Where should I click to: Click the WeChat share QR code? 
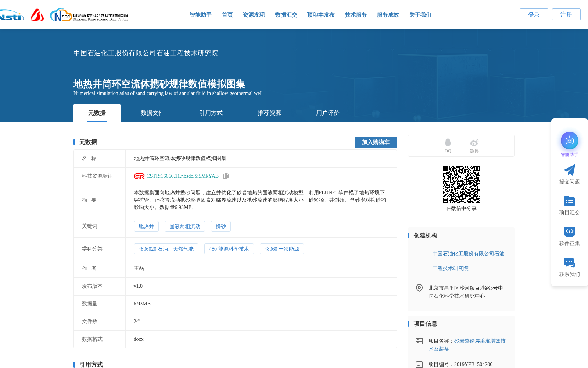point(461,184)
